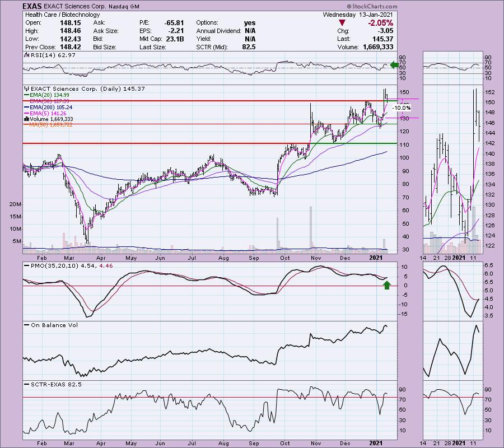This screenshot has height=448, width=504.
Task: Select the date Wednesday 13-Jan-2021
Action: 357,15
